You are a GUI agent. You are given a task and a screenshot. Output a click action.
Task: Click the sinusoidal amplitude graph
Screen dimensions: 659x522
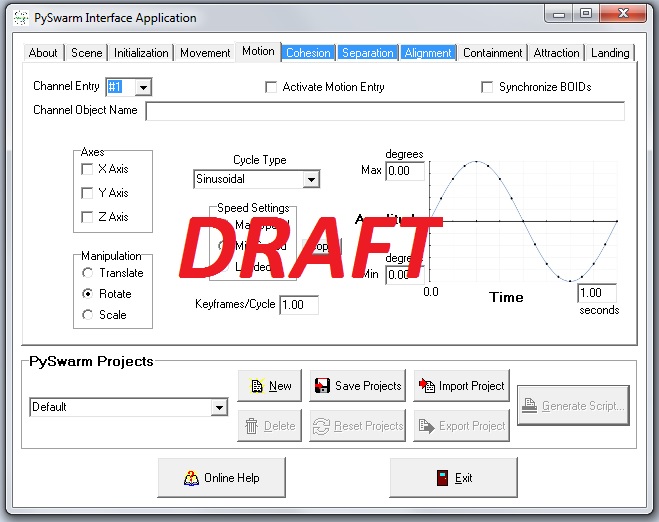click(x=524, y=221)
